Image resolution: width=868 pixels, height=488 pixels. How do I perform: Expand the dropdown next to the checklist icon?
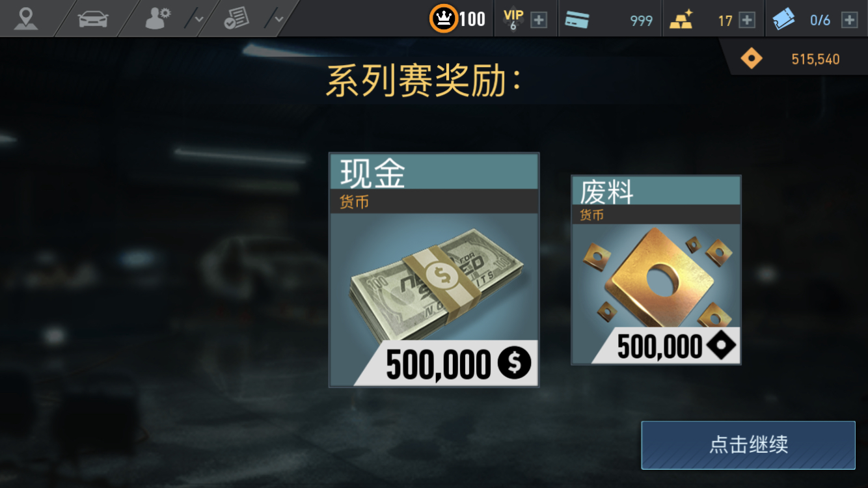point(278,20)
